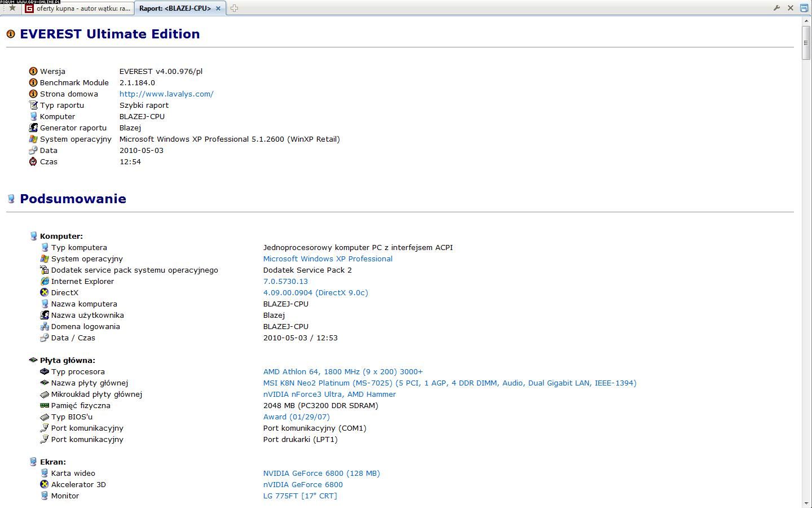
Task: Click the scrollbar up arrow
Action: pyautogui.click(x=806, y=20)
